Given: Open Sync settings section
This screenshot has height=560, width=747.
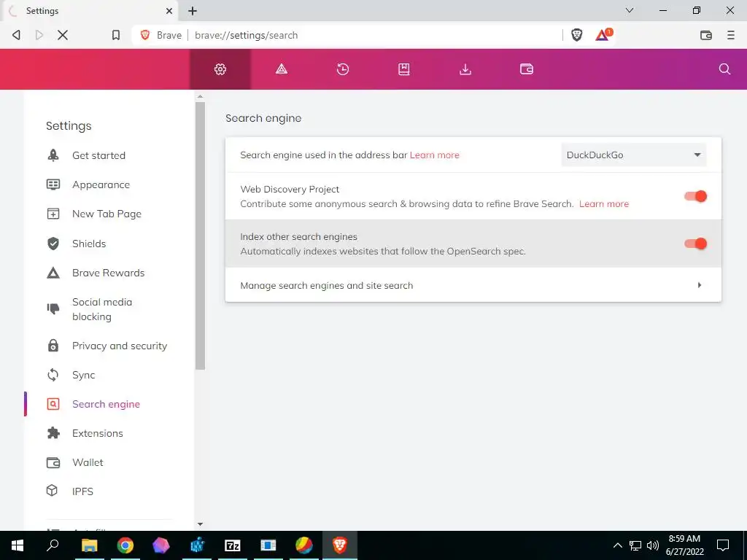Looking at the screenshot, I should point(83,375).
